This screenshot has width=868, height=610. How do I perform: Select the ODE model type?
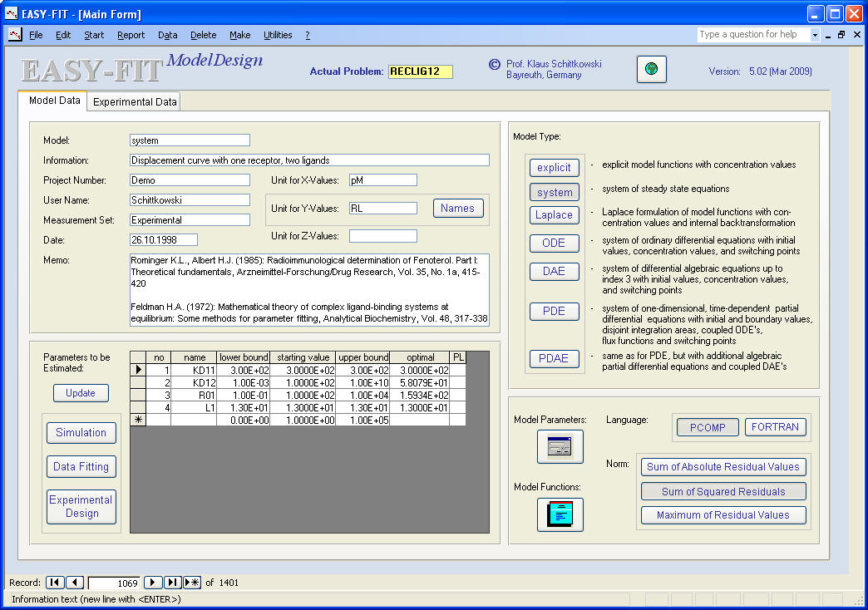pyautogui.click(x=554, y=244)
